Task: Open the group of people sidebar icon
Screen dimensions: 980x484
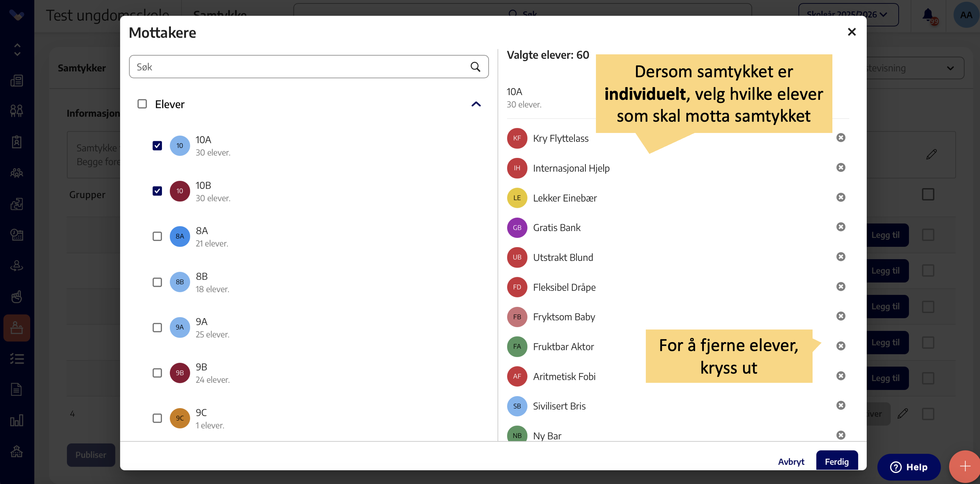Action: pyautogui.click(x=17, y=173)
